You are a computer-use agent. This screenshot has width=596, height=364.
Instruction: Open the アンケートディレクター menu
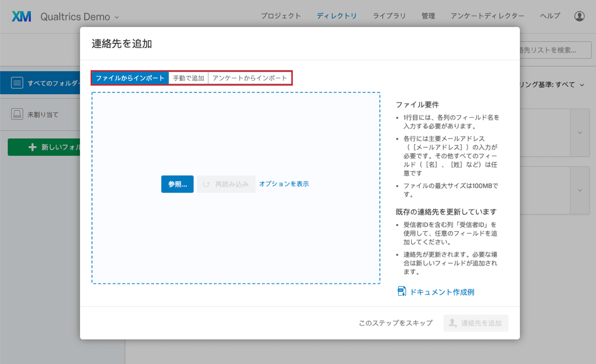pos(486,16)
